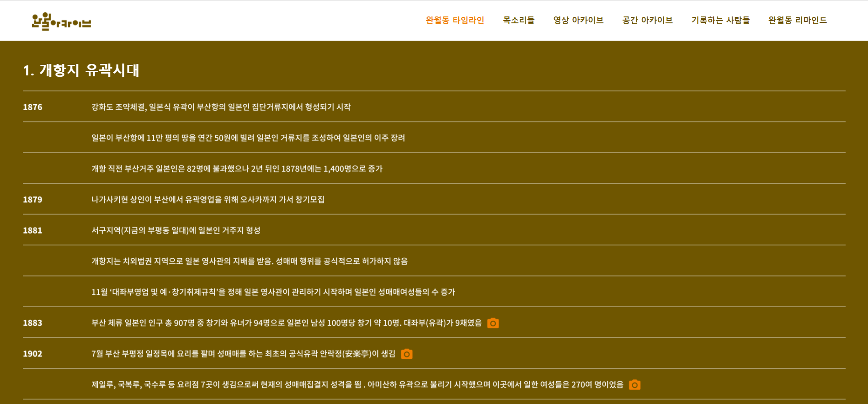Open the 완월동 타임라인 menu item
Screen dimensions: 868x404
(454, 21)
